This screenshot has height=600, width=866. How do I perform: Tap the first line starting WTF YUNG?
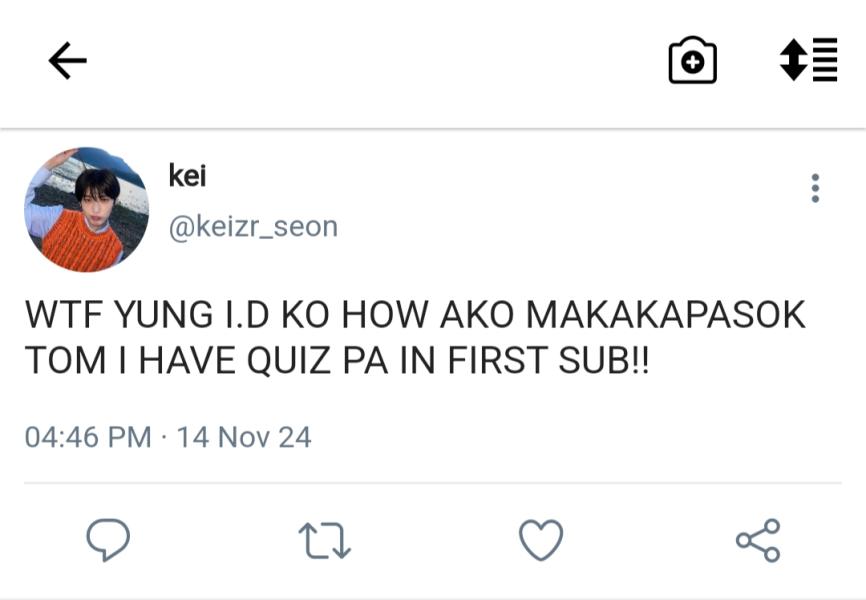(414, 315)
